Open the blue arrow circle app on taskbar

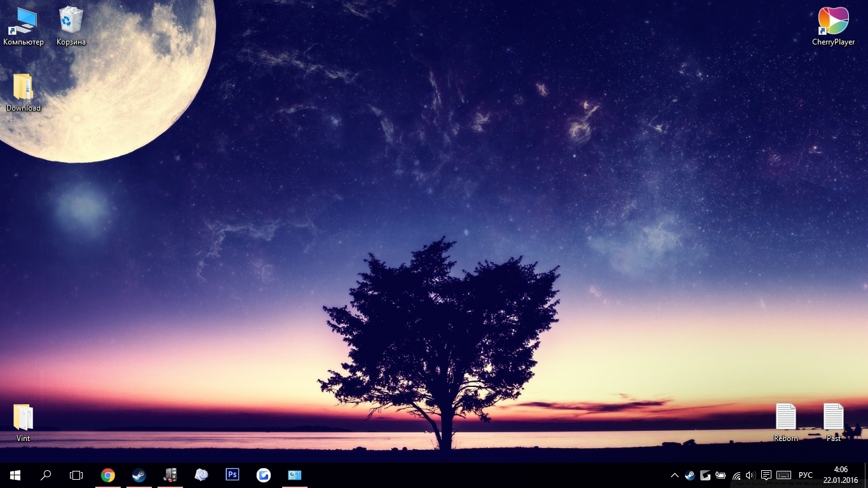[x=264, y=475]
